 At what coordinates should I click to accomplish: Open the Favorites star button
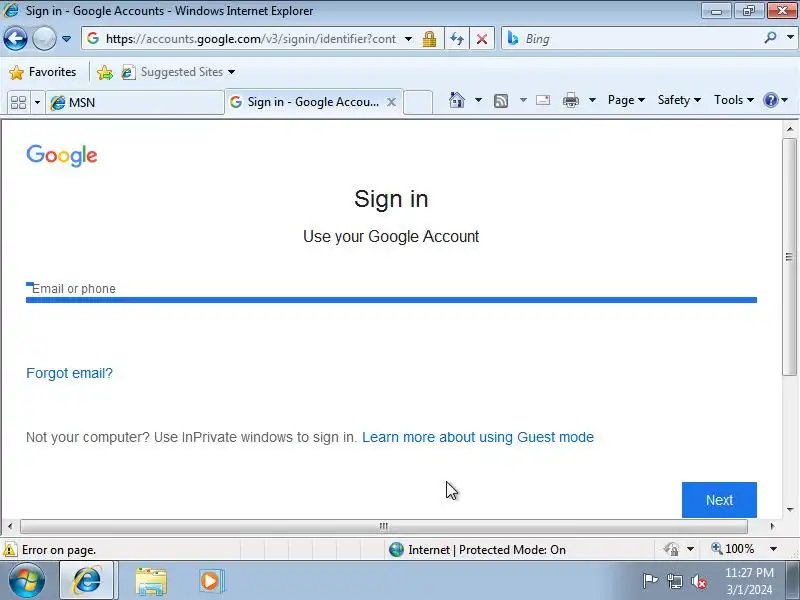[43, 72]
